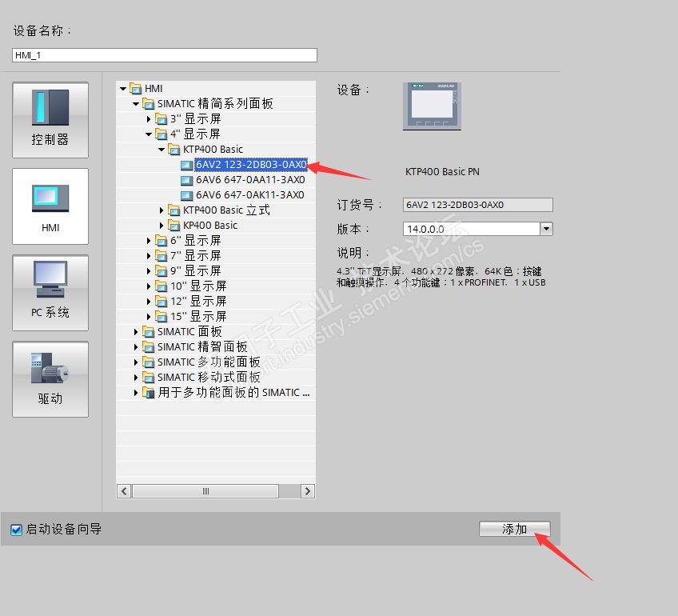Viewport: 678px width, 616px height.
Task: Expand the 15" 显示屏 node
Action: 149,317
